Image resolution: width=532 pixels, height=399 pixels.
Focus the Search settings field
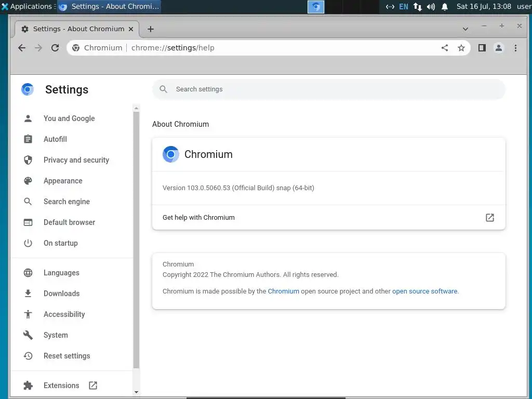point(329,89)
